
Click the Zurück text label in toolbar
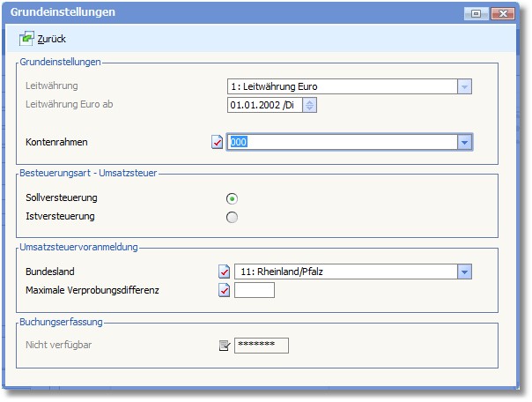[x=52, y=39]
